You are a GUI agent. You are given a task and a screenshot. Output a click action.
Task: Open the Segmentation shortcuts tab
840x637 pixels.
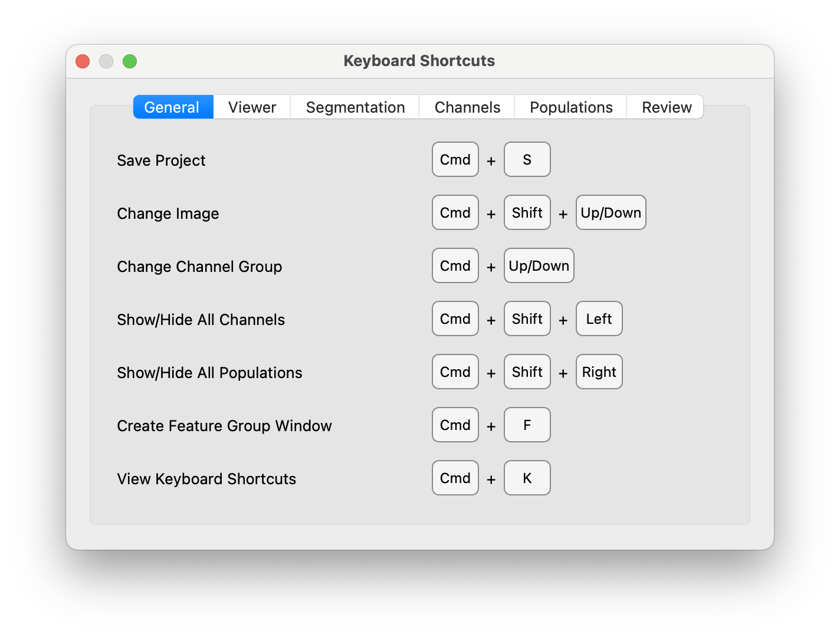pos(355,107)
